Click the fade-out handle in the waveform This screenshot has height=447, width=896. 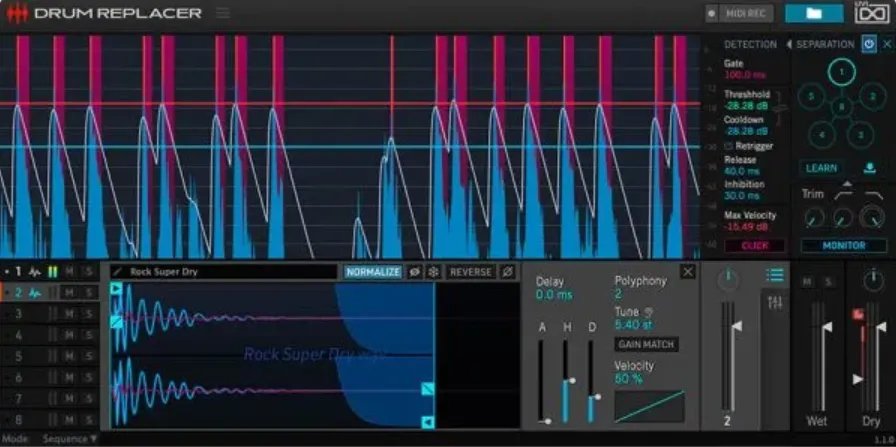pos(427,389)
